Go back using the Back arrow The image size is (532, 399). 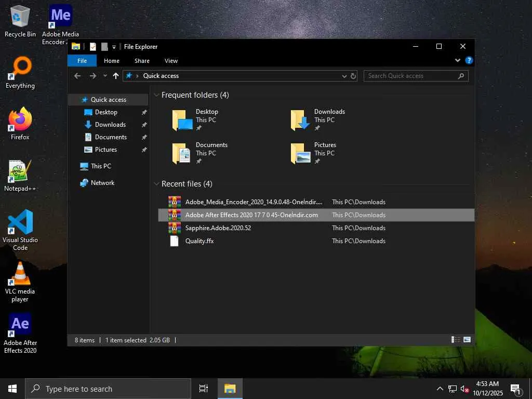click(77, 76)
